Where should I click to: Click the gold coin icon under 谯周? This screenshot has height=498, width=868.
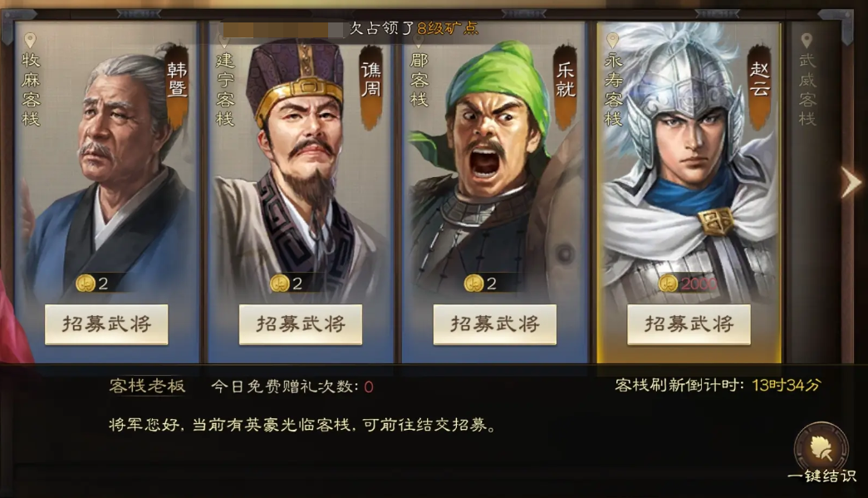pyautogui.click(x=280, y=283)
